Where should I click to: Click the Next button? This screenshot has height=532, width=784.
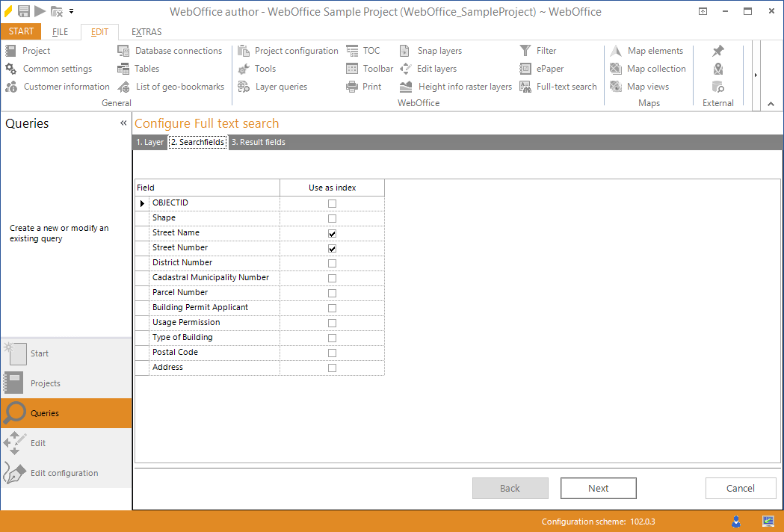[x=598, y=488]
